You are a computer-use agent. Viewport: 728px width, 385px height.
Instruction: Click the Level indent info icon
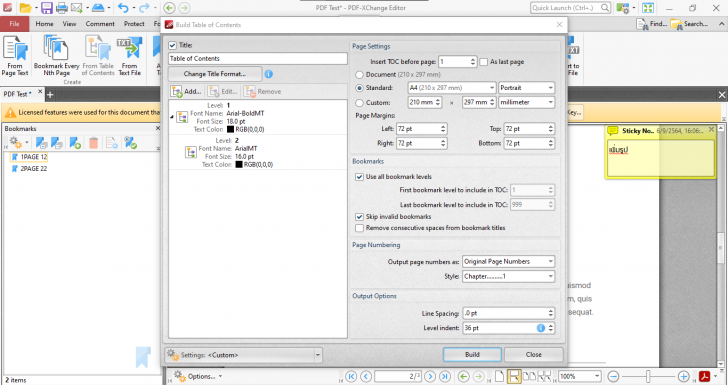[x=540, y=328]
